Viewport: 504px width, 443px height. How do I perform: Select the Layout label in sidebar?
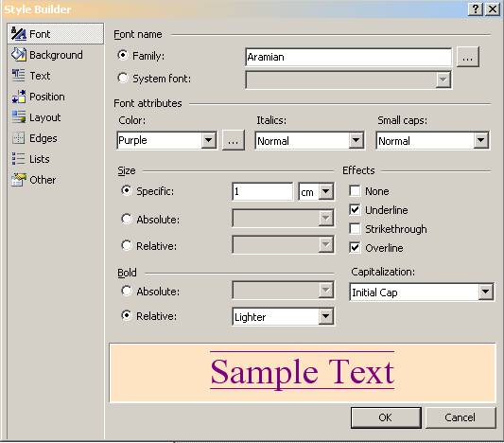[x=45, y=117]
